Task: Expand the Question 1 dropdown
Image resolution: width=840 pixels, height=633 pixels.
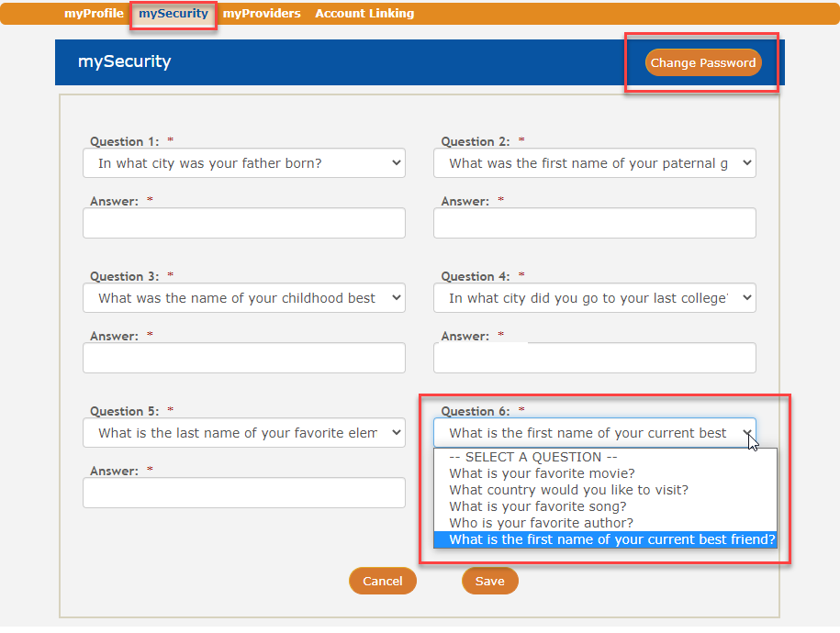Action: (244, 163)
